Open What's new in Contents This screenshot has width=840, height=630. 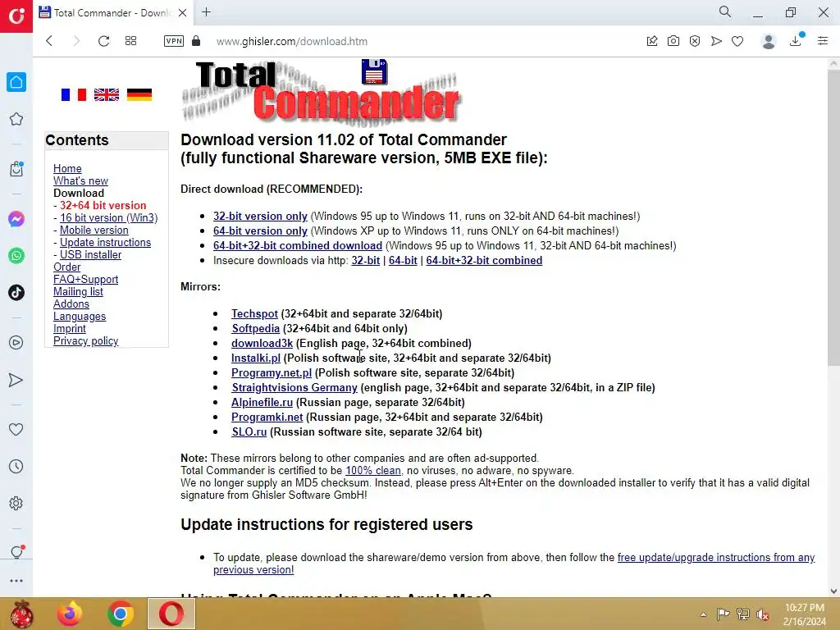click(80, 181)
